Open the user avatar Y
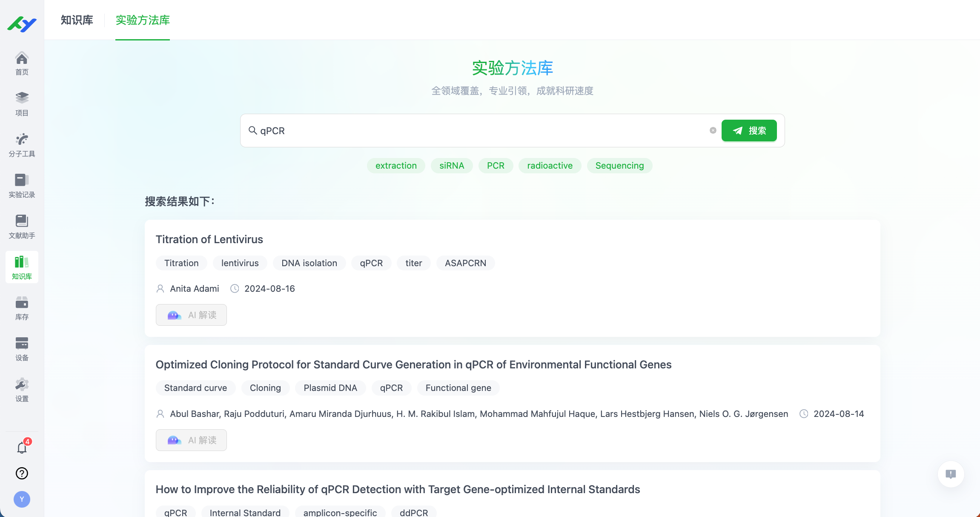Viewport: 980px width, 517px height. (x=22, y=499)
